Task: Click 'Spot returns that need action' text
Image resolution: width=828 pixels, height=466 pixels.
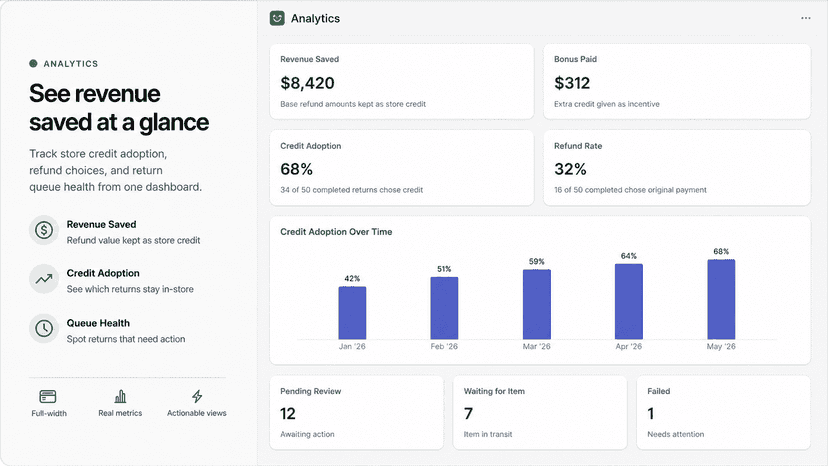Action: tap(126, 339)
